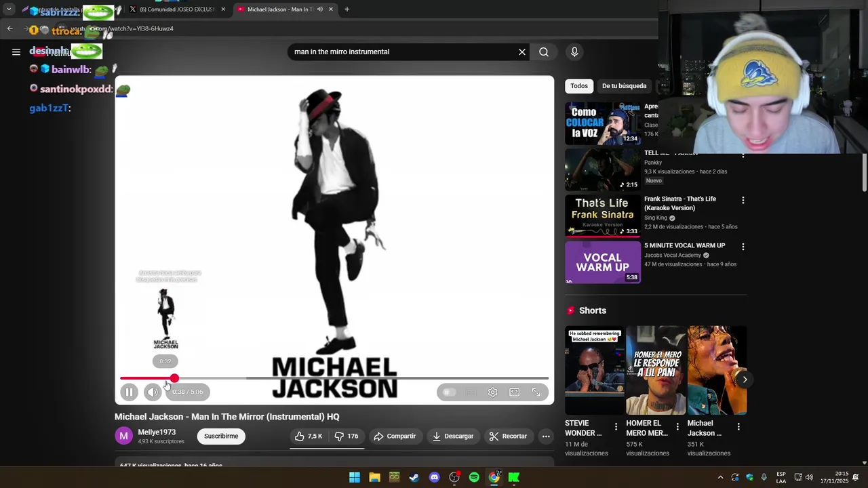Image resolution: width=868 pixels, height=488 pixels.
Task: Toggle the autoplay switch in the player
Action: pyautogui.click(x=448, y=392)
